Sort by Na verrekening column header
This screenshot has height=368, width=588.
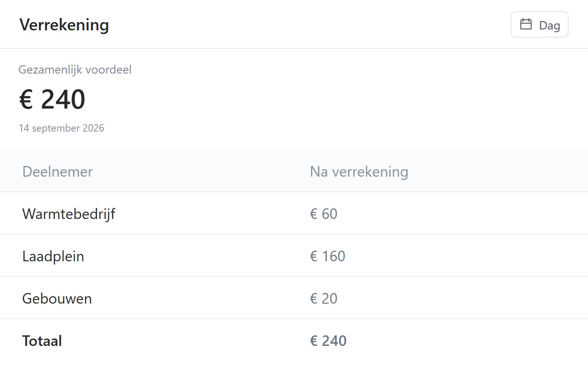tap(359, 172)
